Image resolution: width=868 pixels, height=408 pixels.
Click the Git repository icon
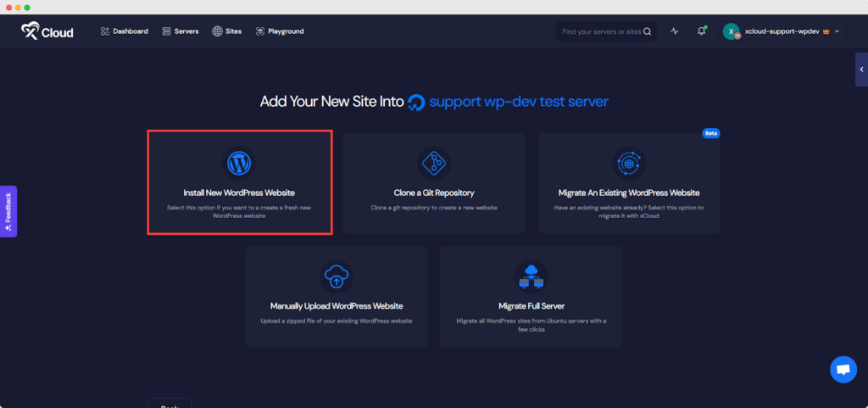[434, 163]
